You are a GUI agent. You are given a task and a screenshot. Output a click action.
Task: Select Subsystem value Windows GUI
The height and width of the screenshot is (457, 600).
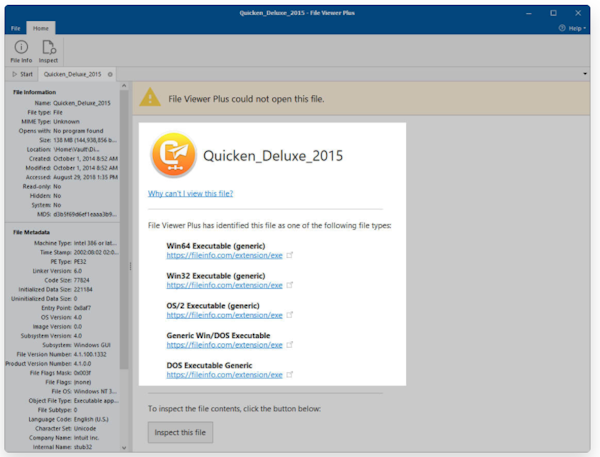coord(92,345)
